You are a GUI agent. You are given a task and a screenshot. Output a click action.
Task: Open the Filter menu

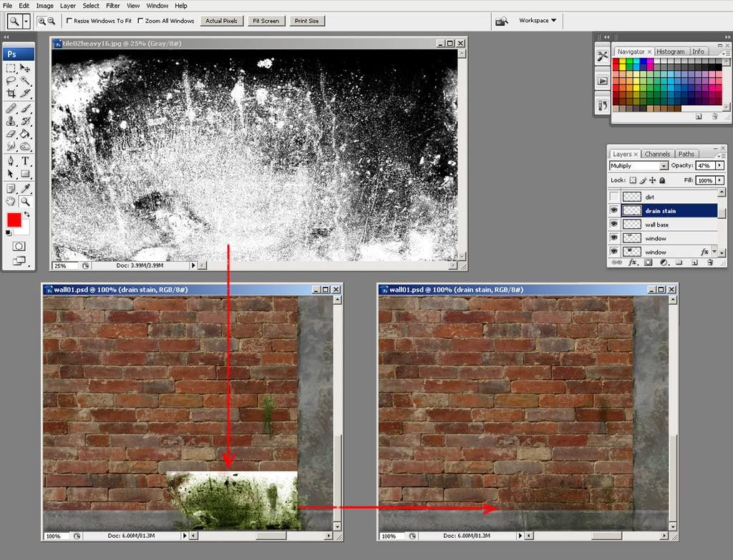pyautogui.click(x=112, y=6)
